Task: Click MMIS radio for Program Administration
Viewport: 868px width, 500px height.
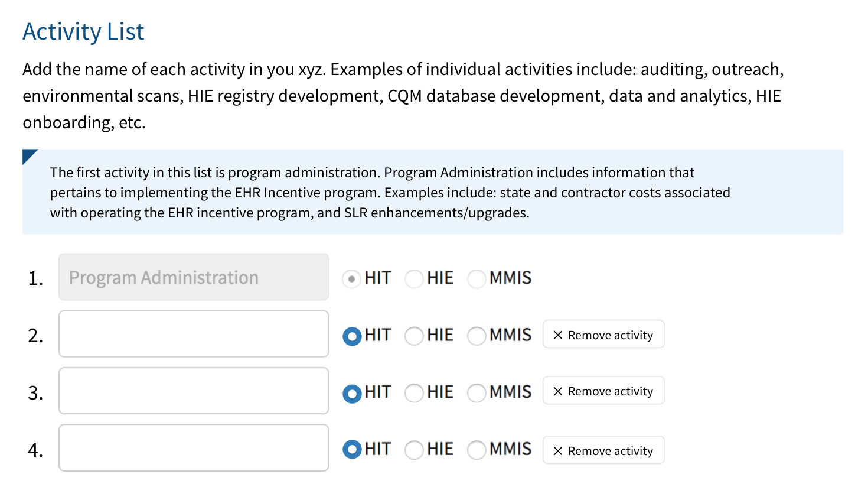Action: [476, 278]
